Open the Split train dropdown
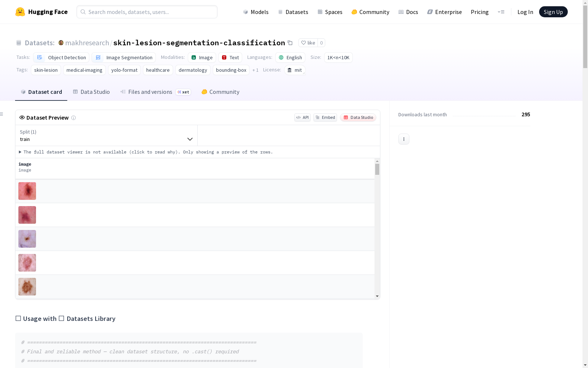588x368 pixels. (x=107, y=135)
